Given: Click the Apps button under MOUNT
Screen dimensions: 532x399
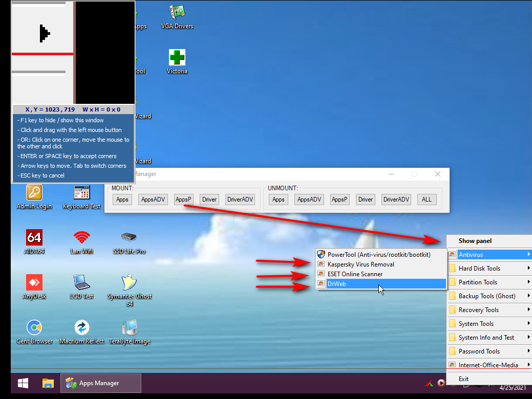Looking at the screenshot, I should [x=122, y=199].
